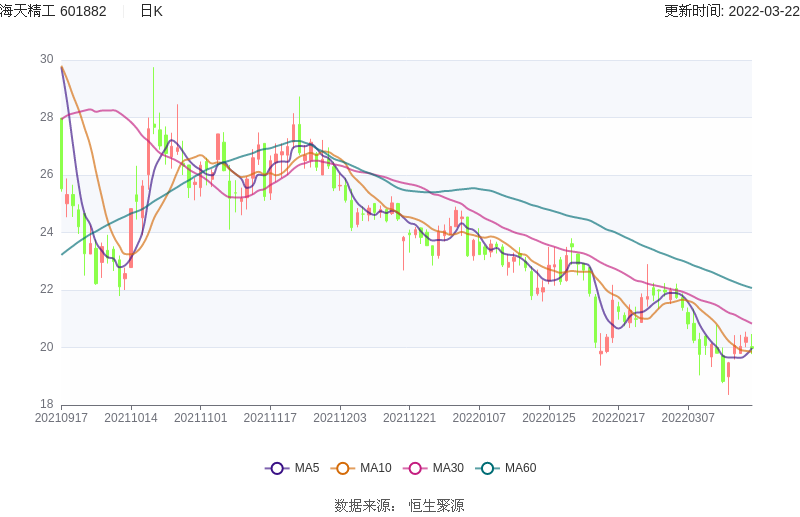
Task: Click the MA60 teal legend circle marker
Action: point(488,468)
